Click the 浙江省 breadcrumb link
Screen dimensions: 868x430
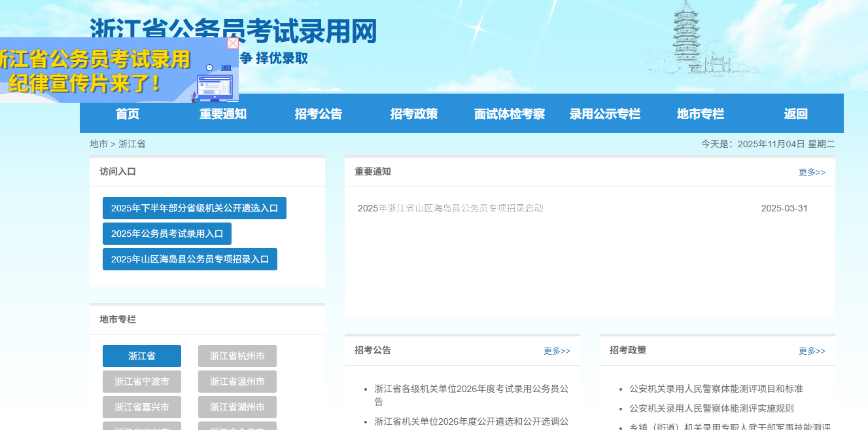click(x=133, y=143)
